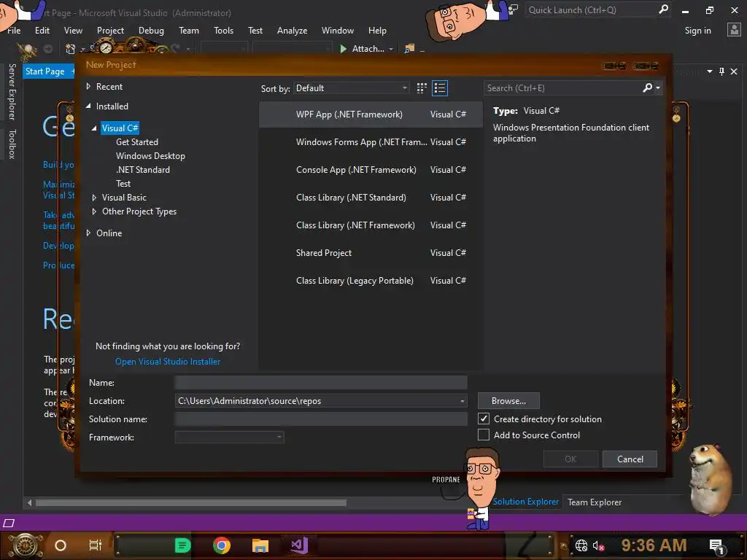
Task: Open Google Chrome from the taskbar
Action: click(222, 545)
